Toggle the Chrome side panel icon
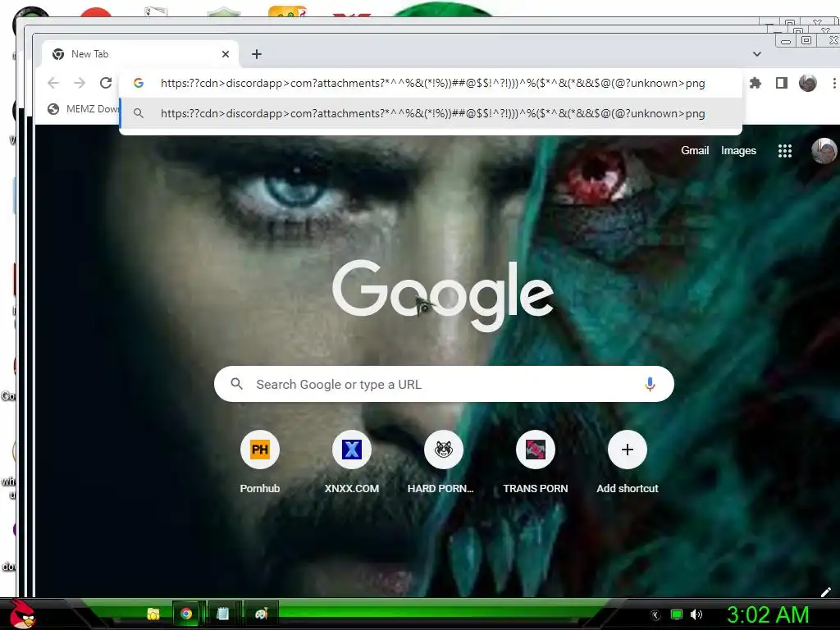The height and width of the screenshot is (630, 840). [x=782, y=83]
